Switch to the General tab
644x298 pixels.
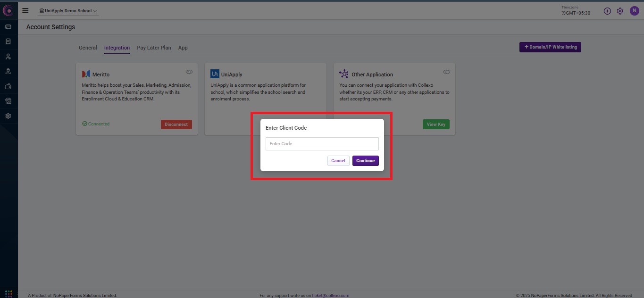pos(88,48)
